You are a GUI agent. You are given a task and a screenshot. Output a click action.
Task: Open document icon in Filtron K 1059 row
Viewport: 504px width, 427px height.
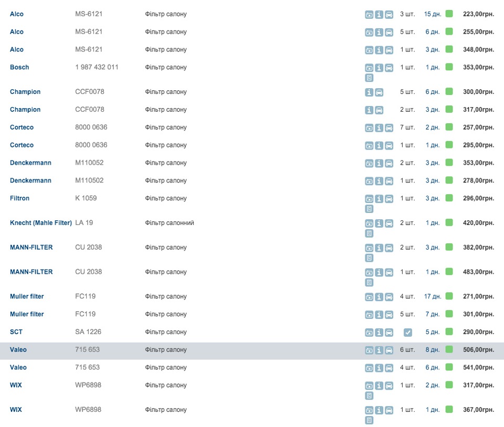[369, 209]
